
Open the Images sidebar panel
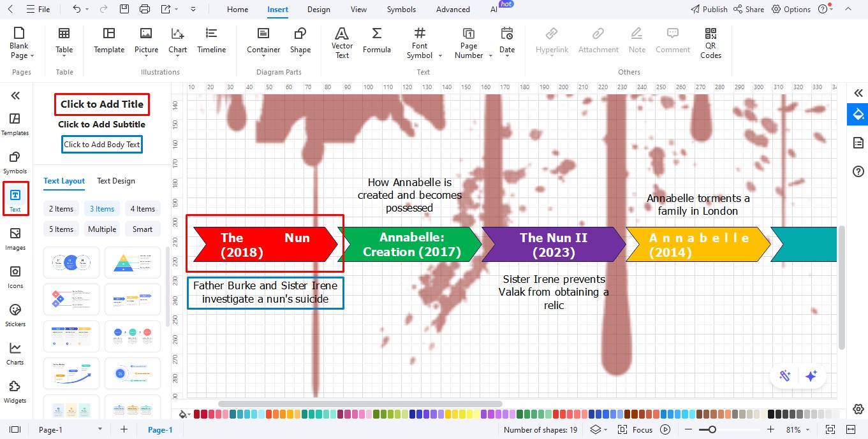point(15,239)
